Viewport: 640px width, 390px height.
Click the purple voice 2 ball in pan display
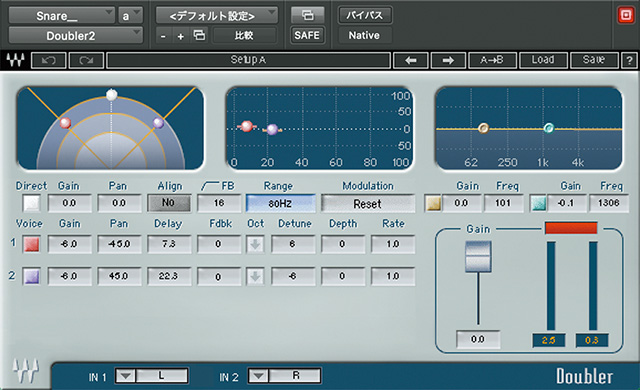[158, 122]
